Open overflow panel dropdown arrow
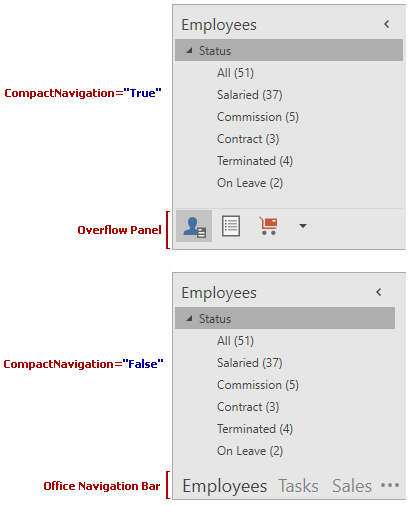The image size is (413, 506). pos(303,226)
